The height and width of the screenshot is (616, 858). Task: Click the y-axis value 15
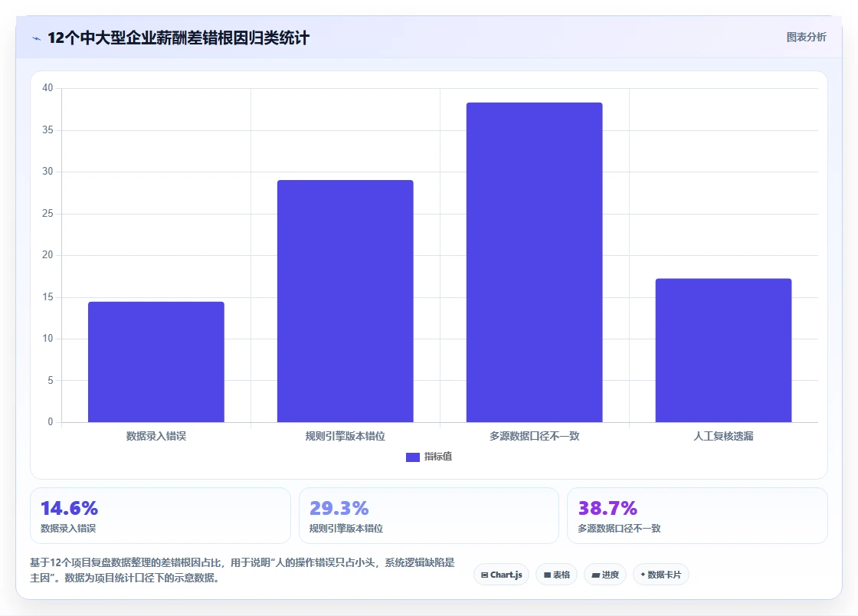click(47, 297)
